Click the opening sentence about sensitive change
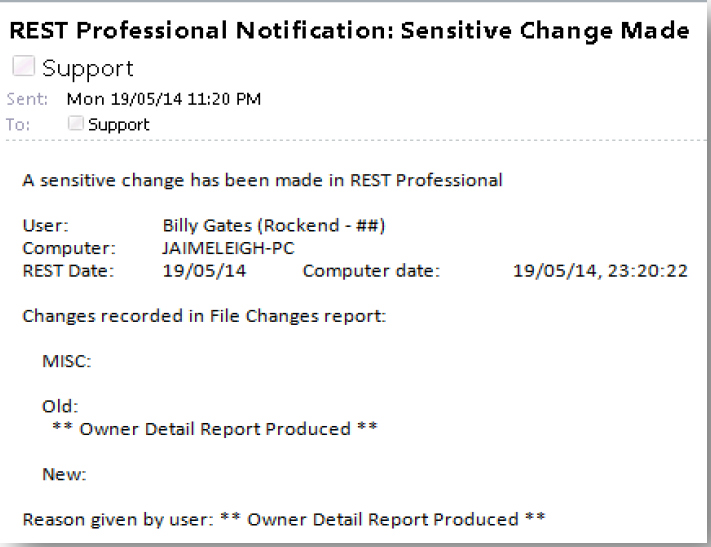 (x=263, y=180)
